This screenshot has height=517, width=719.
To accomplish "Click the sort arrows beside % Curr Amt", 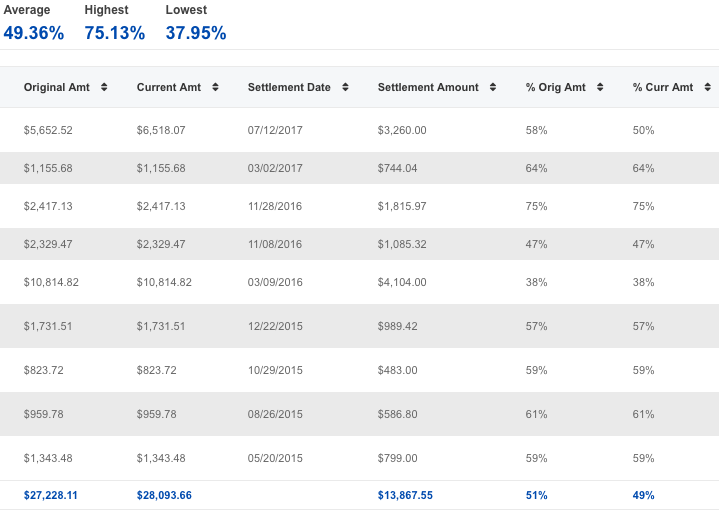I will point(707,88).
